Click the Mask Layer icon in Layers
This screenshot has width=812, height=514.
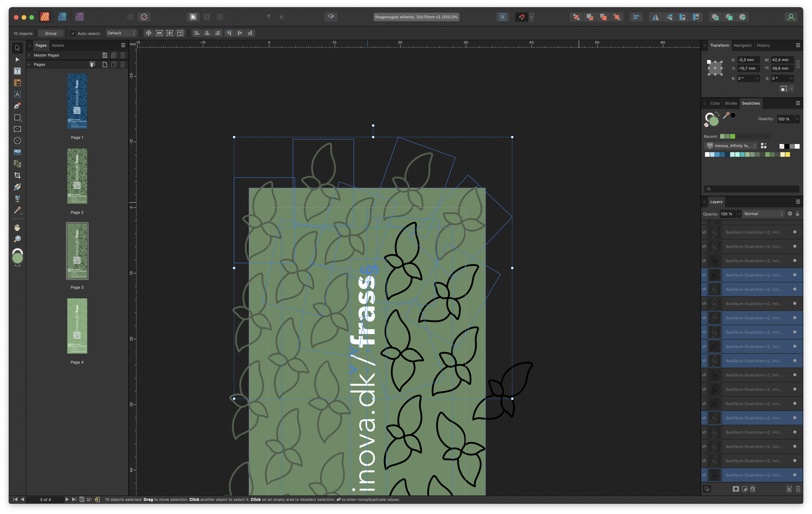point(736,489)
